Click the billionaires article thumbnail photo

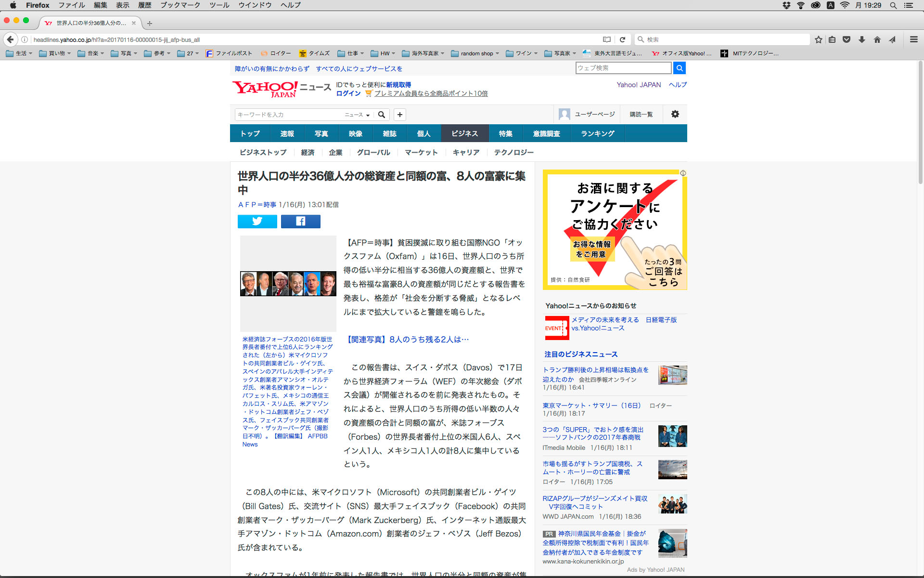click(x=288, y=283)
